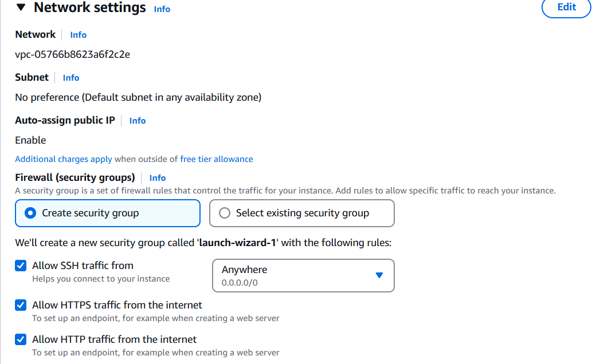604x364 pixels.
Task: Open the free tier allowance link
Action: pos(217,159)
